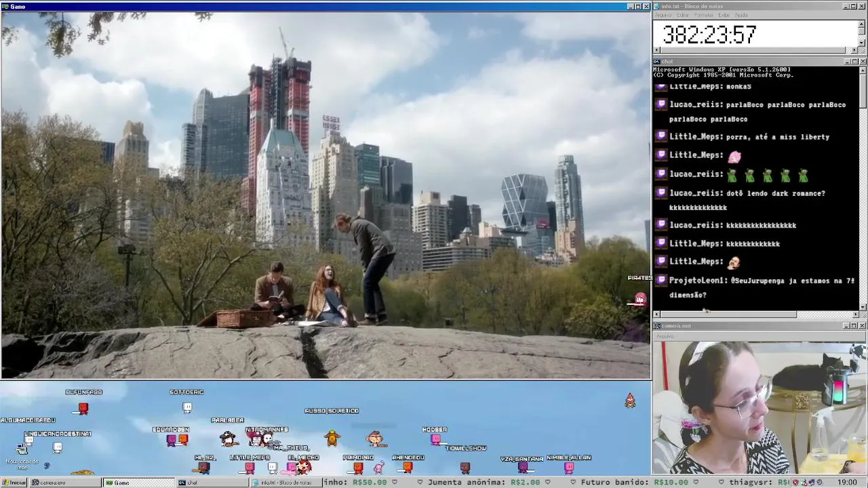Activate the chat taskbar button
Screen dimensions: 868x488
tap(212, 483)
